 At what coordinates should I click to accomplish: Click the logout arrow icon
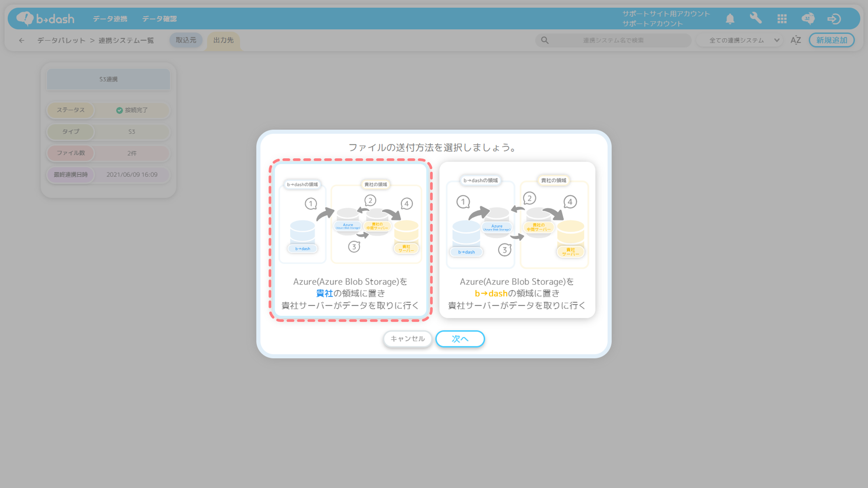coord(834,19)
